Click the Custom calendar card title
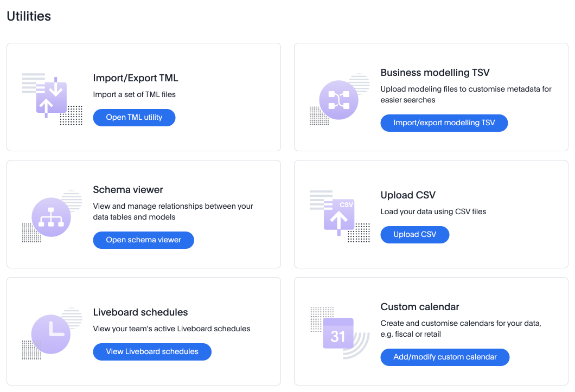Image resolution: width=575 pixels, height=392 pixels. point(420,307)
